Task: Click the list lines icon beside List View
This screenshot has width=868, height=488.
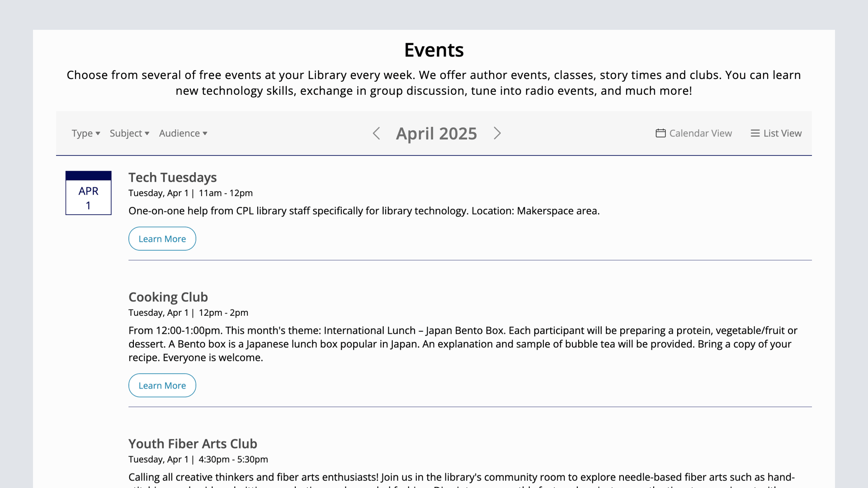Action: (x=755, y=133)
